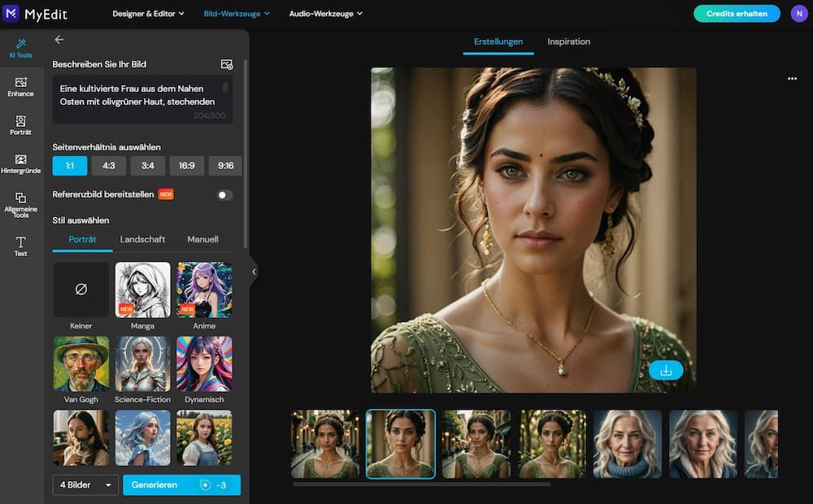
Task: Click the main generated portrait image
Action: click(x=533, y=230)
